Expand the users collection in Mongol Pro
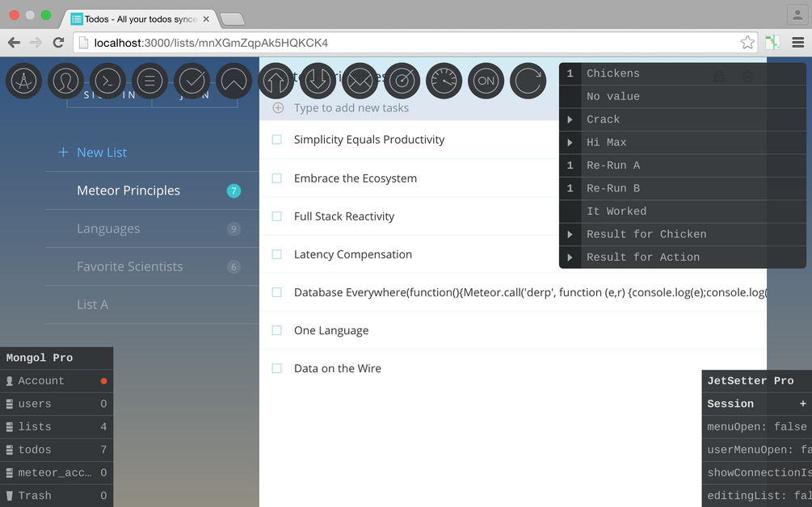Screen dimensions: 812x507 pyautogui.click(x=57, y=404)
